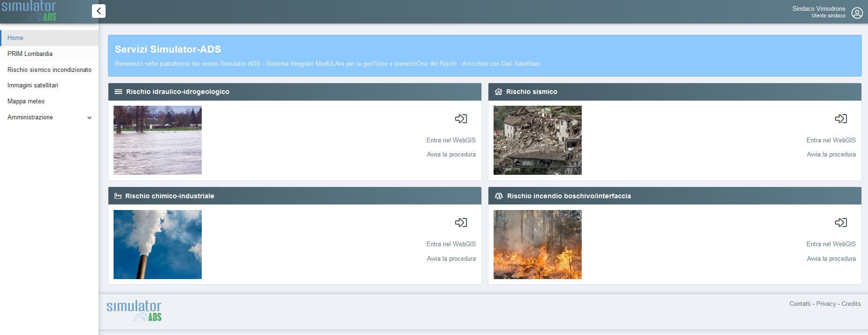The height and width of the screenshot is (335, 868).
Task: Entra nel WebGIS for Rischio idraulico-idrogeologico
Action: point(451,140)
